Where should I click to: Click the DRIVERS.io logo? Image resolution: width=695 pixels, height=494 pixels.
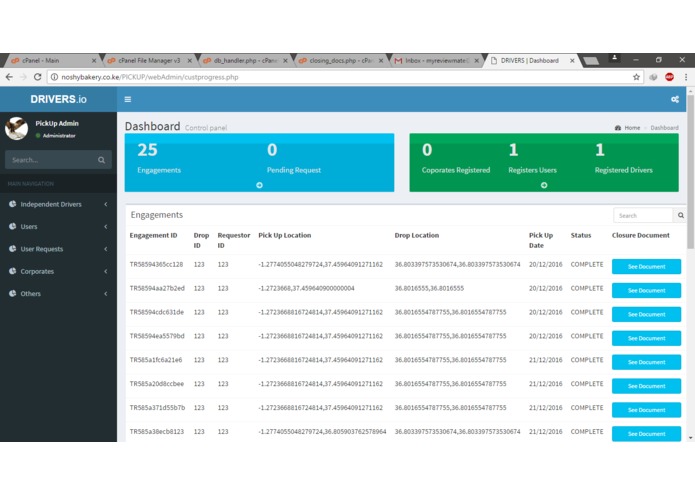(x=59, y=99)
